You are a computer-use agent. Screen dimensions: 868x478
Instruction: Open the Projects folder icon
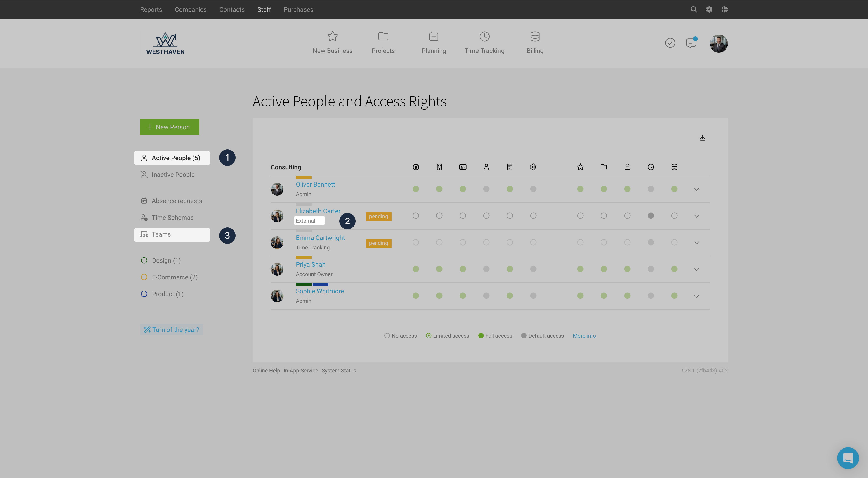click(x=383, y=36)
